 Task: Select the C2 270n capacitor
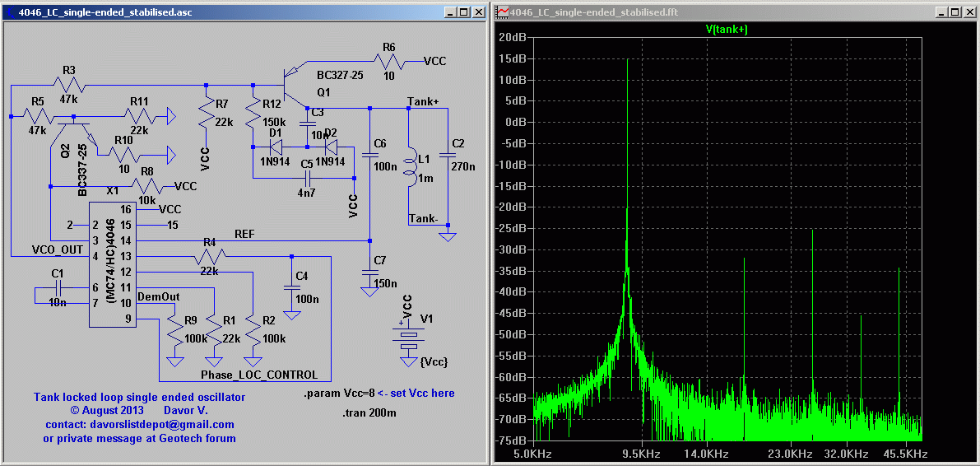(x=448, y=154)
